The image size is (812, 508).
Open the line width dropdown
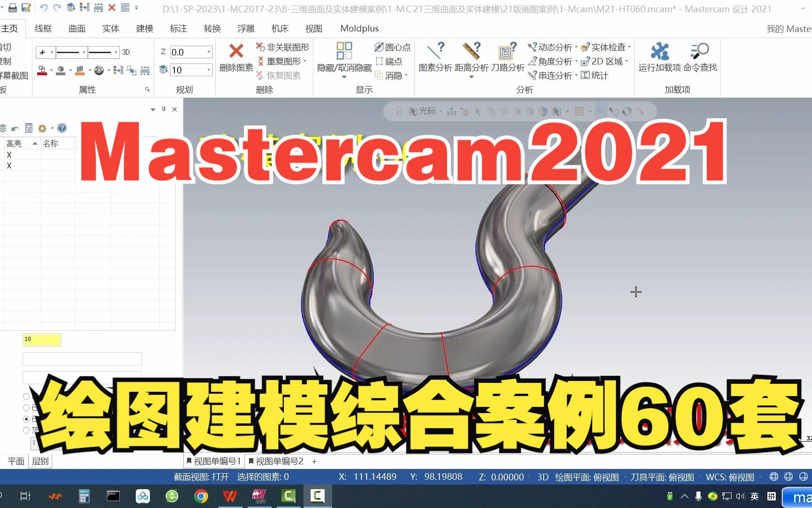116,52
